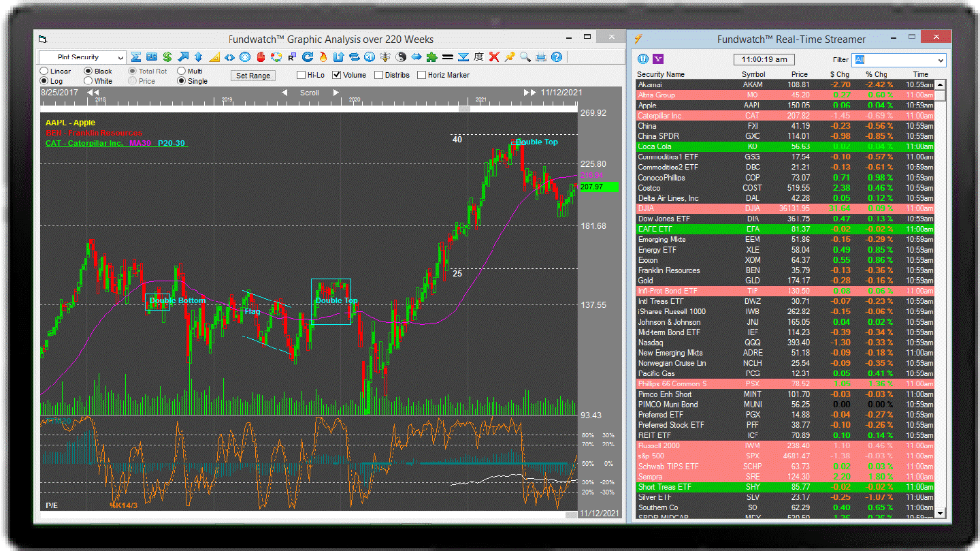Jump to chart start with double-left arrows
Screen dimensions: 980x551
click(x=93, y=93)
